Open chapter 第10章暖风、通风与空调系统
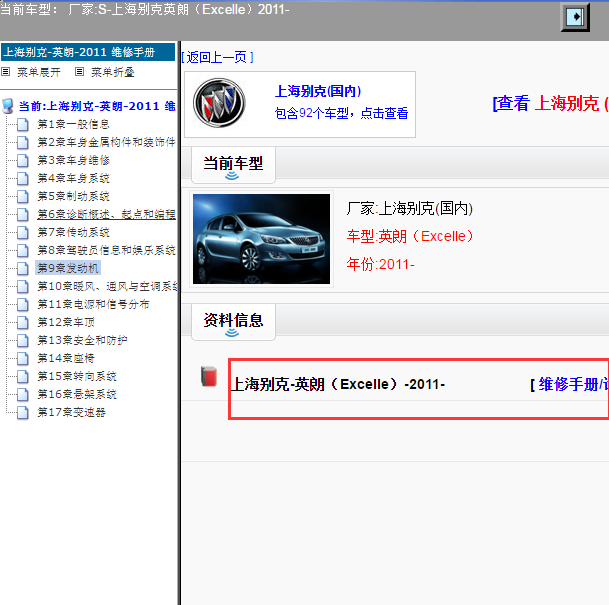Viewport: 609px width, 605px height. [107, 286]
